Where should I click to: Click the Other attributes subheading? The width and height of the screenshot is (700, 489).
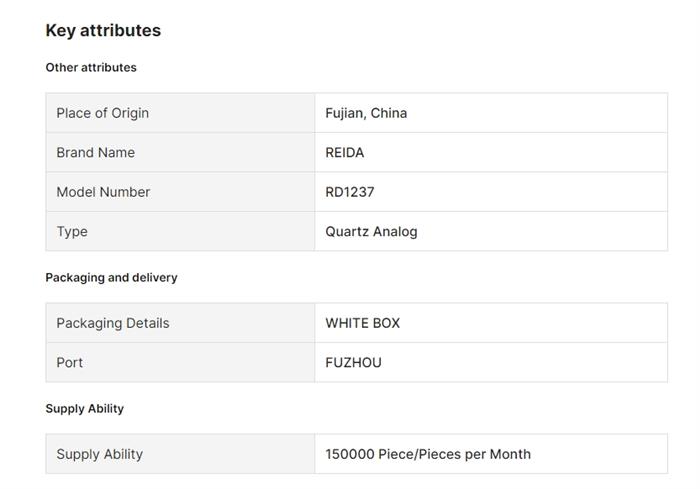point(91,67)
